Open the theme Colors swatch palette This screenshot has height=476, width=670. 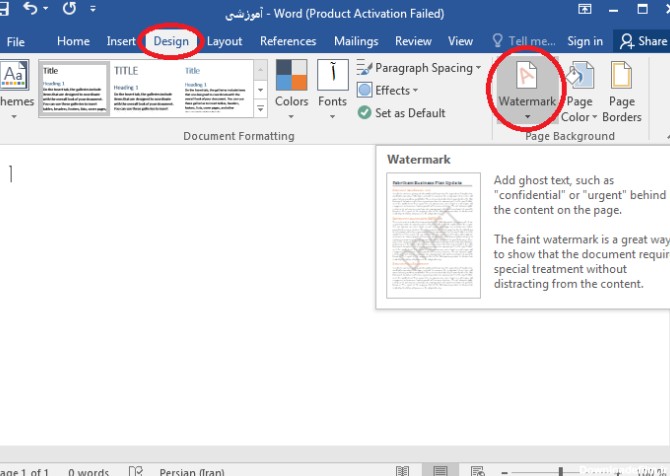click(x=291, y=85)
